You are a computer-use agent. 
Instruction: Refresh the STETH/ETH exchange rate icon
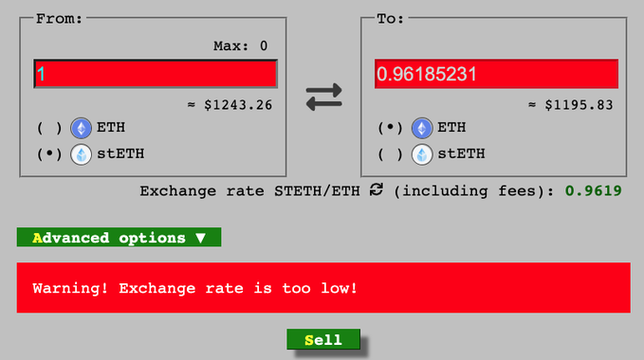pos(377,189)
